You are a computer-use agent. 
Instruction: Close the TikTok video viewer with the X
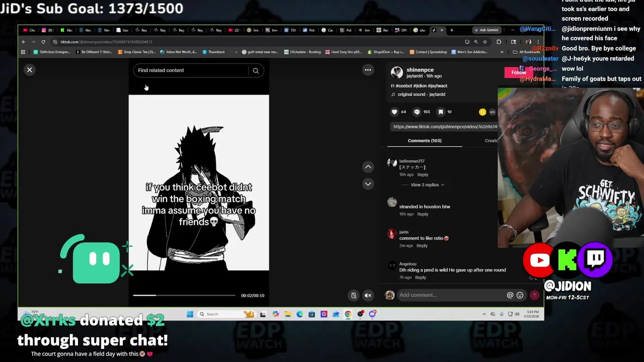(30, 70)
